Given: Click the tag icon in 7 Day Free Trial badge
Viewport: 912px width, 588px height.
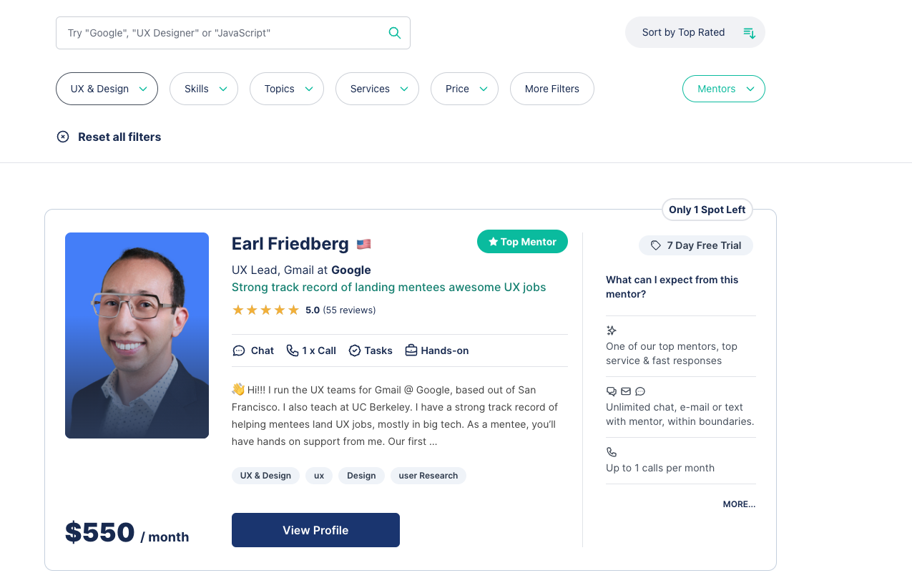Looking at the screenshot, I should (655, 245).
